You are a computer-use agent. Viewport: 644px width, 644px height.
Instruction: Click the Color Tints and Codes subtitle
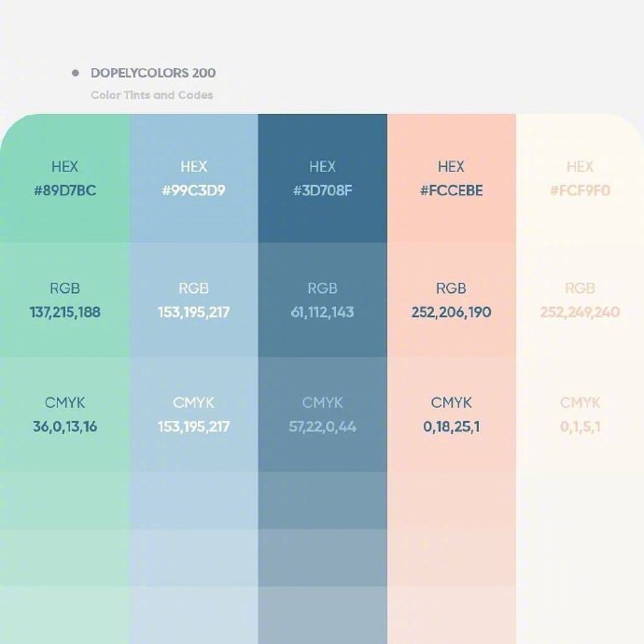[152, 95]
